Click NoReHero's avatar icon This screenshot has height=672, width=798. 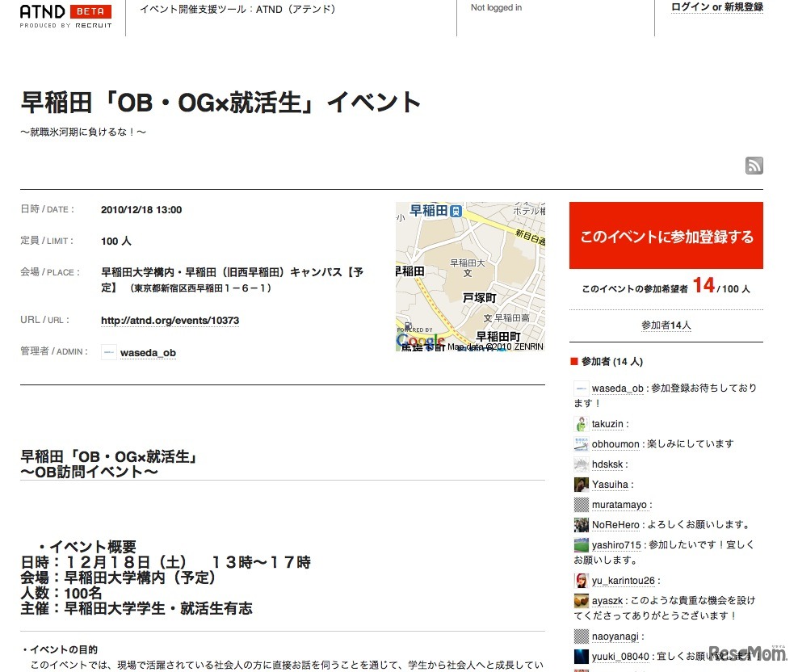coord(581,524)
